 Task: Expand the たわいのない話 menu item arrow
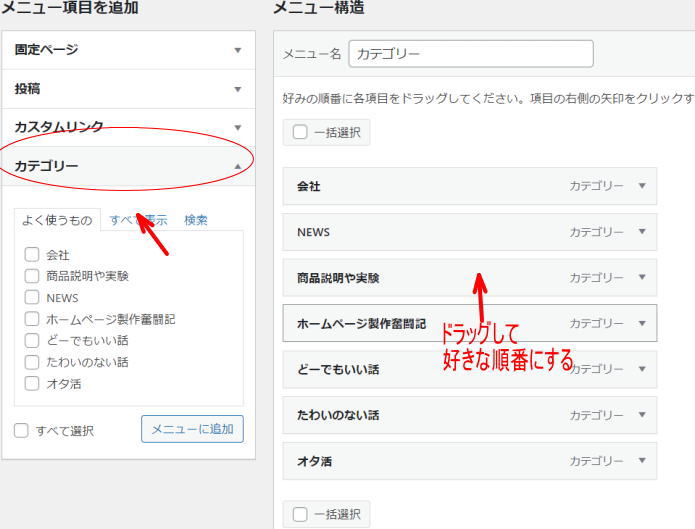(642, 415)
